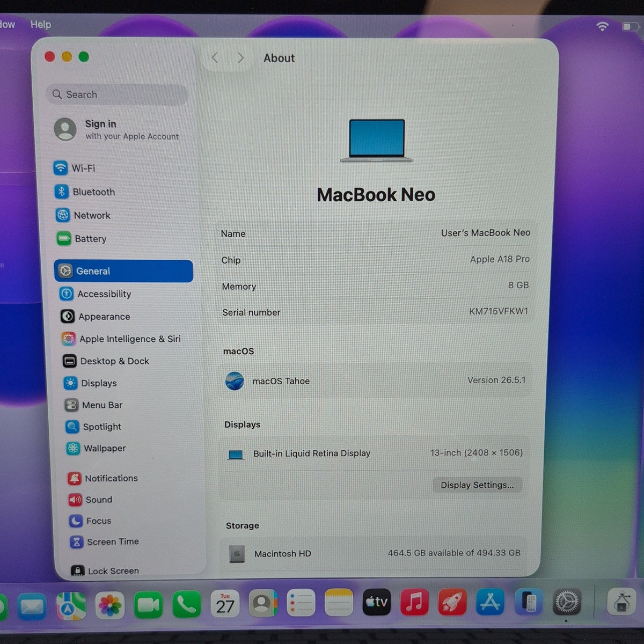Go forward using the right chevron

240,57
